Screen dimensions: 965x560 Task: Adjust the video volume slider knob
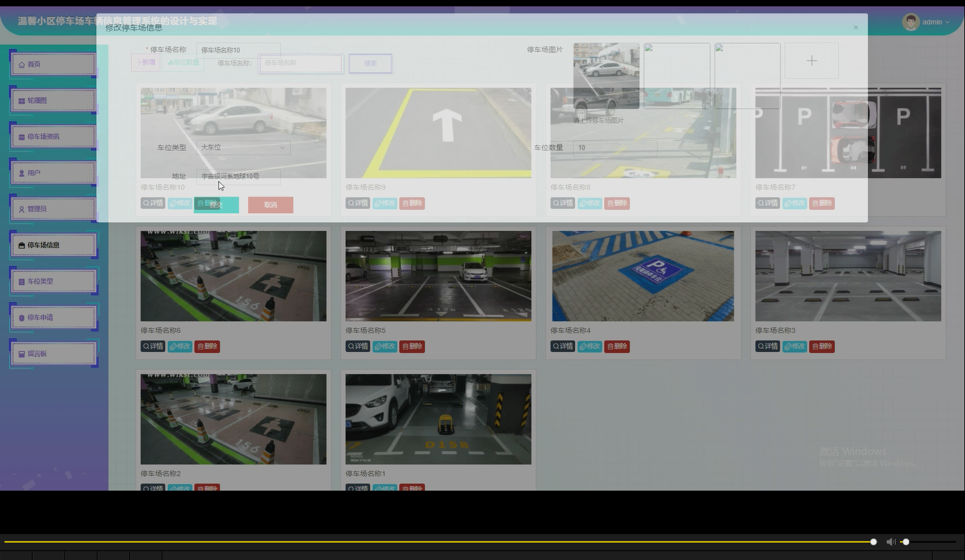pyautogui.click(x=906, y=542)
